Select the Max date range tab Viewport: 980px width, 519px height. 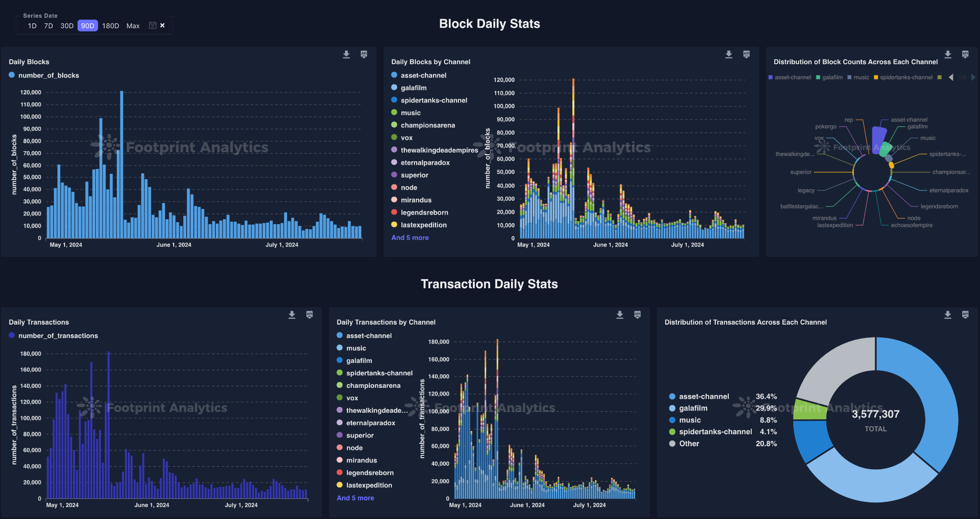tap(132, 25)
